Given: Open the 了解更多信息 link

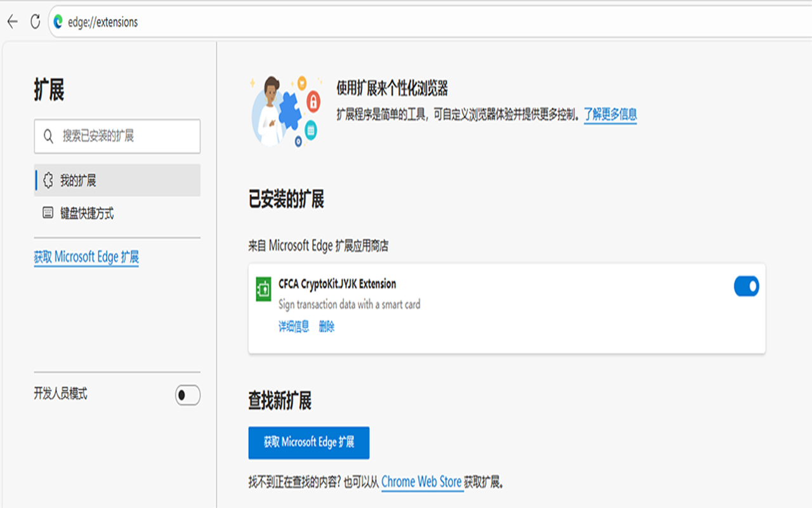Looking at the screenshot, I should pyautogui.click(x=610, y=115).
